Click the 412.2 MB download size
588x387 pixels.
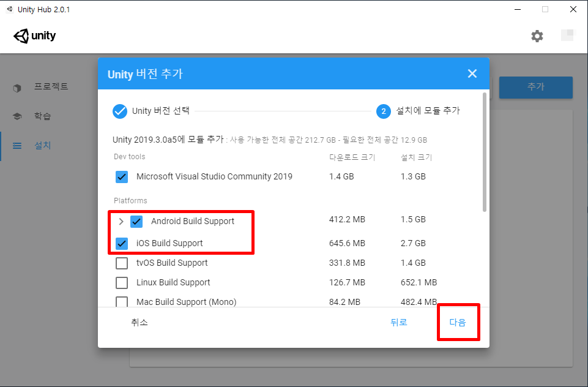pyautogui.click(x=347, y=219)
